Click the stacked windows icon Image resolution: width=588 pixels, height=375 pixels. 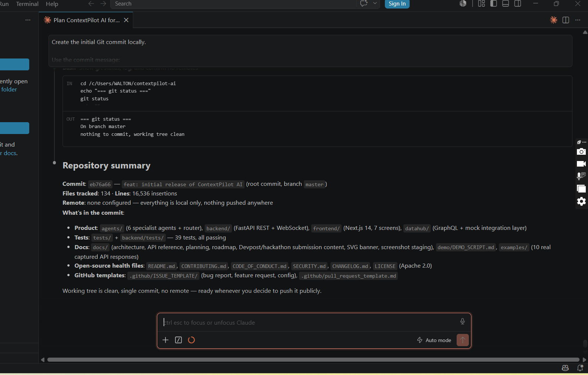coord(581,188)
